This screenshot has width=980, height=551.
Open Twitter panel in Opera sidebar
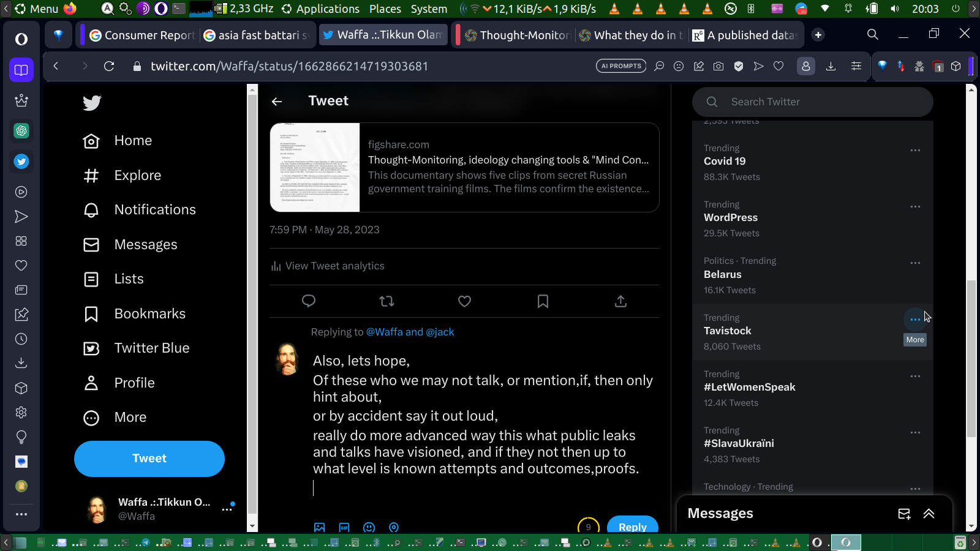21,162
